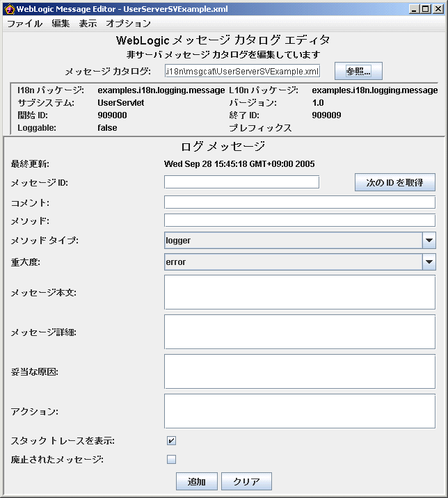Maximize the Message Editor window

coord(426,9)
